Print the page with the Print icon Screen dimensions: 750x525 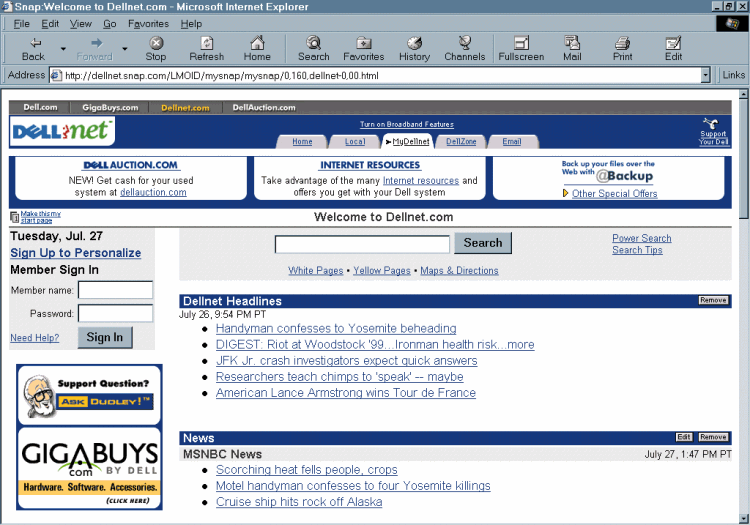point(622,48)
